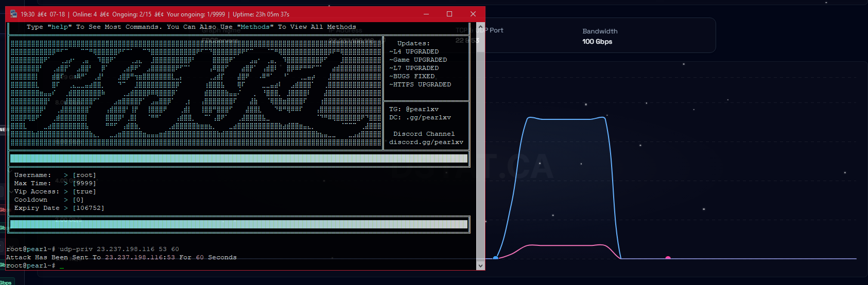Click the "Discord Channel" label
The width and height of the screenshot is (868, 285).
[x=424, y=134]
